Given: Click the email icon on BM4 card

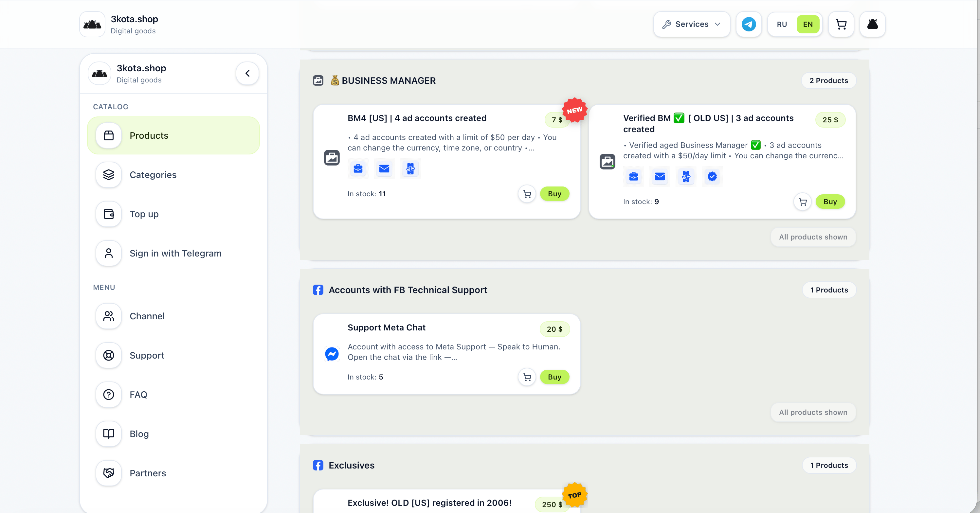Looking at the screenshot, I should [384, 168].
